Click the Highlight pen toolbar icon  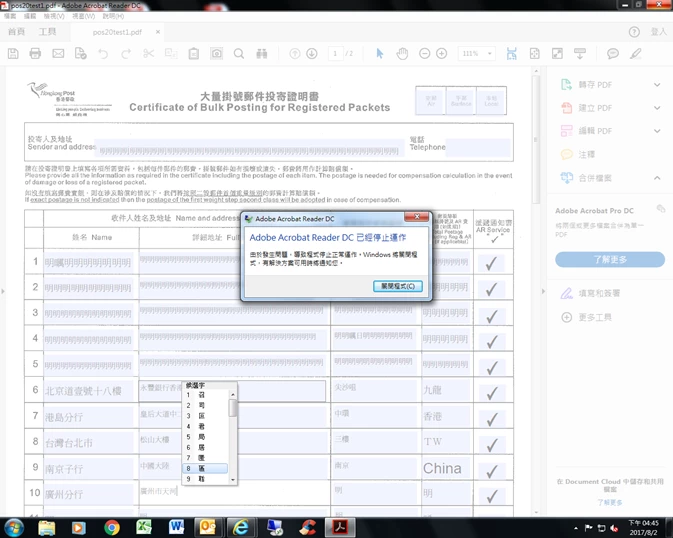[636, 54]
